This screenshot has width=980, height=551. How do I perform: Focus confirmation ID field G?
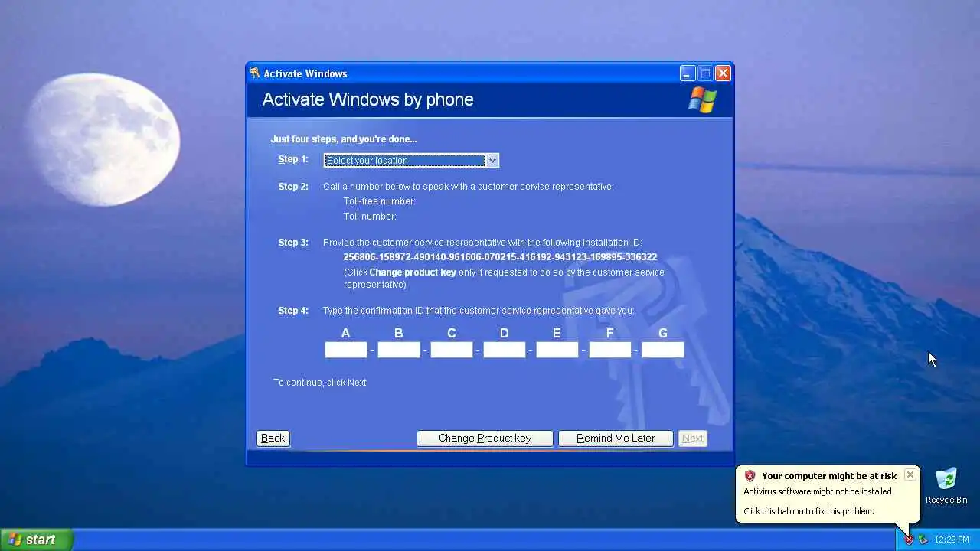tap(663, 350)
